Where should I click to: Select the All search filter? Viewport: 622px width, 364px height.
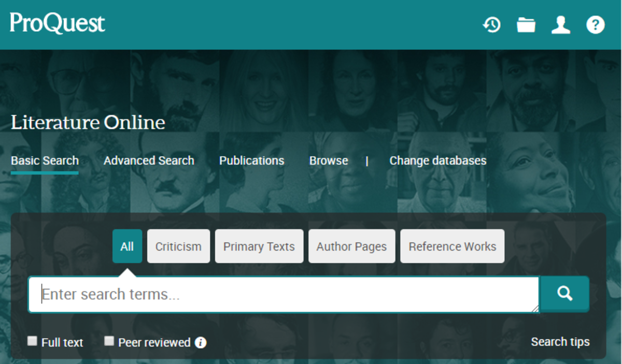point(127,246)
